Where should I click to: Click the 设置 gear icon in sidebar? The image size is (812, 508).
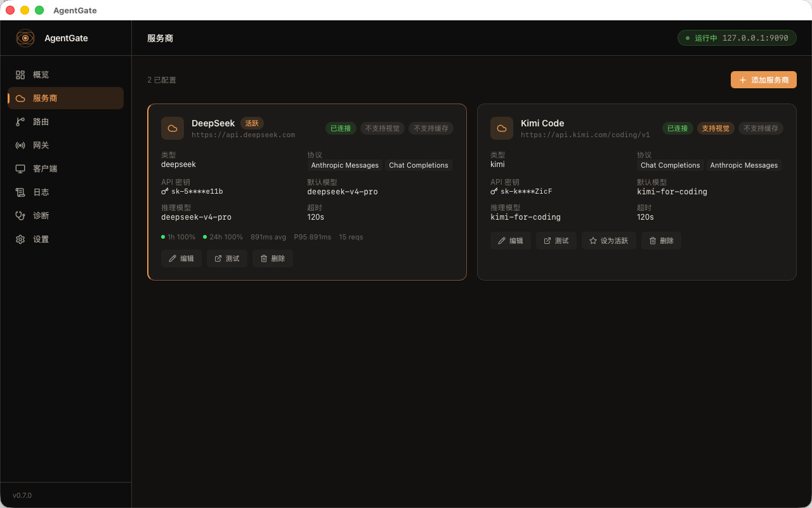pyautogui.click(x=20, y=239)
